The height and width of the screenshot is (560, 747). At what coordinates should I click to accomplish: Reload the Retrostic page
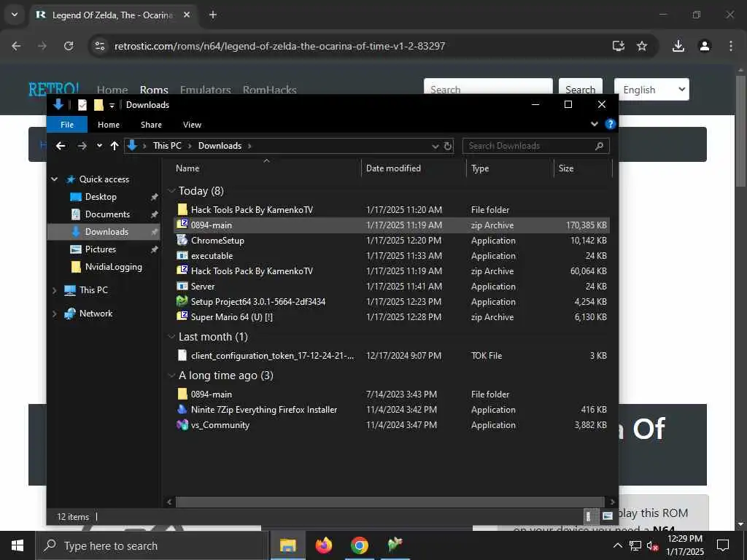(x=69, y=46)
